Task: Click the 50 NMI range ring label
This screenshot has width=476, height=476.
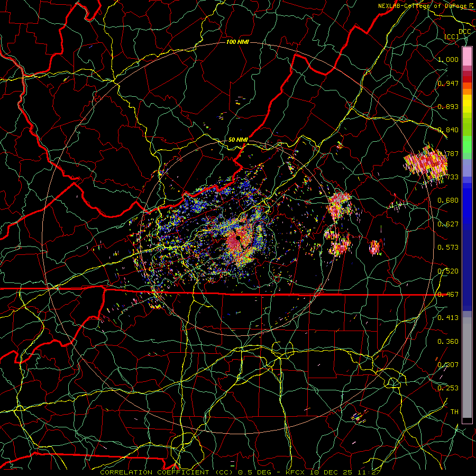Action: (239, 140)
